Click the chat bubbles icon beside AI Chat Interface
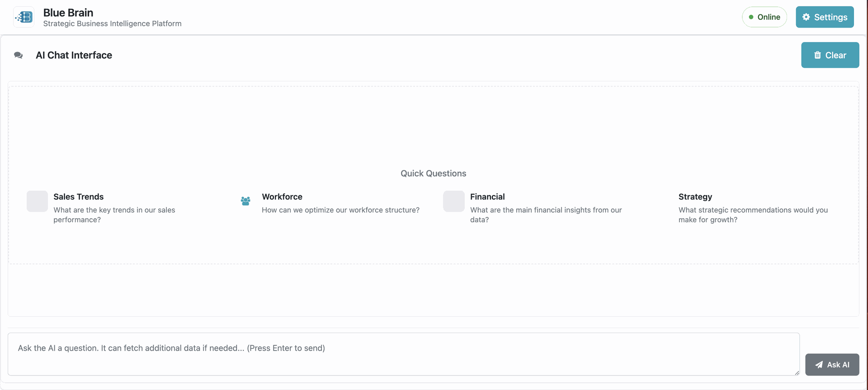 coord(19,55)
